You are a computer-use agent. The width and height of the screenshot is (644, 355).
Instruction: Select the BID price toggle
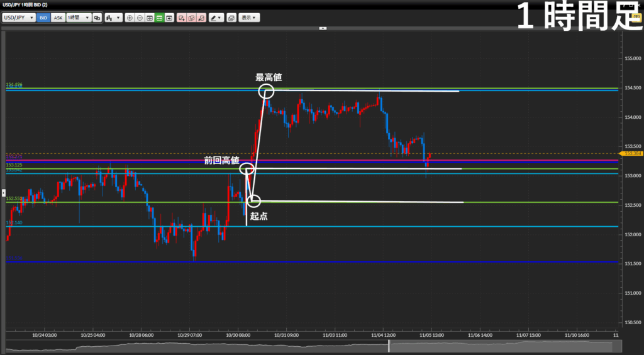point(43,18)
